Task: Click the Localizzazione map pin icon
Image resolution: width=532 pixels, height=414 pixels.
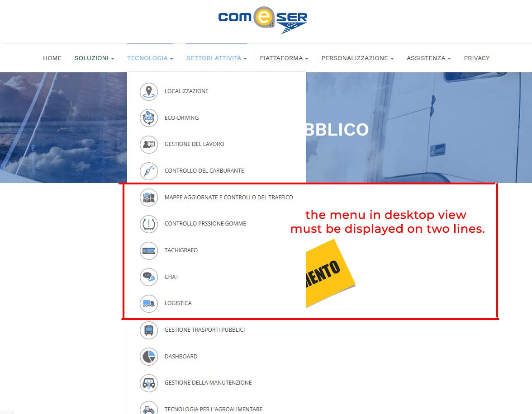Action: [148, 92]
